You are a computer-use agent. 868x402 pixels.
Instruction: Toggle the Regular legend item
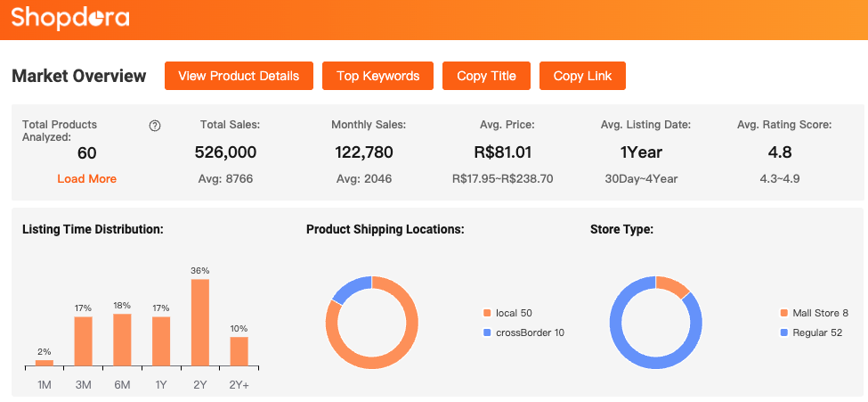pos(814,332)
